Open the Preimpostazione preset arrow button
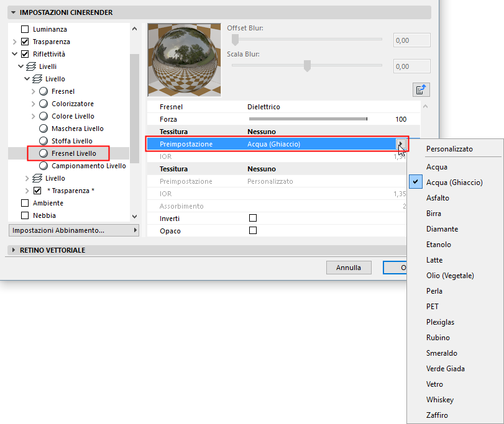This screenshot has height=424, width=504. click(x=401, y=144)
